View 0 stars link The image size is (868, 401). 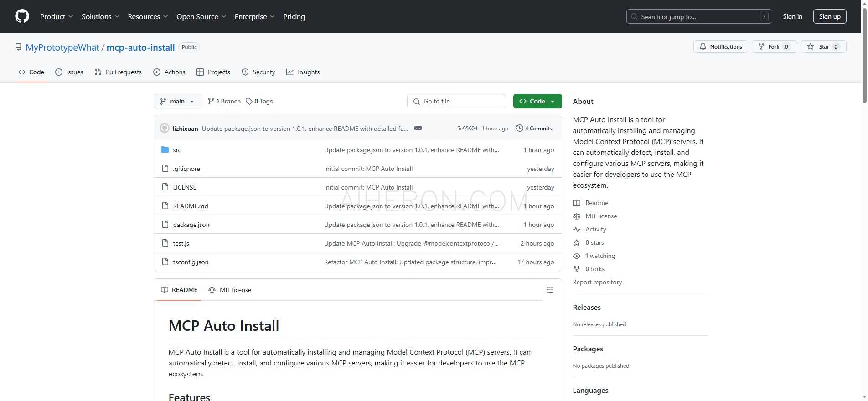[589, 242]
